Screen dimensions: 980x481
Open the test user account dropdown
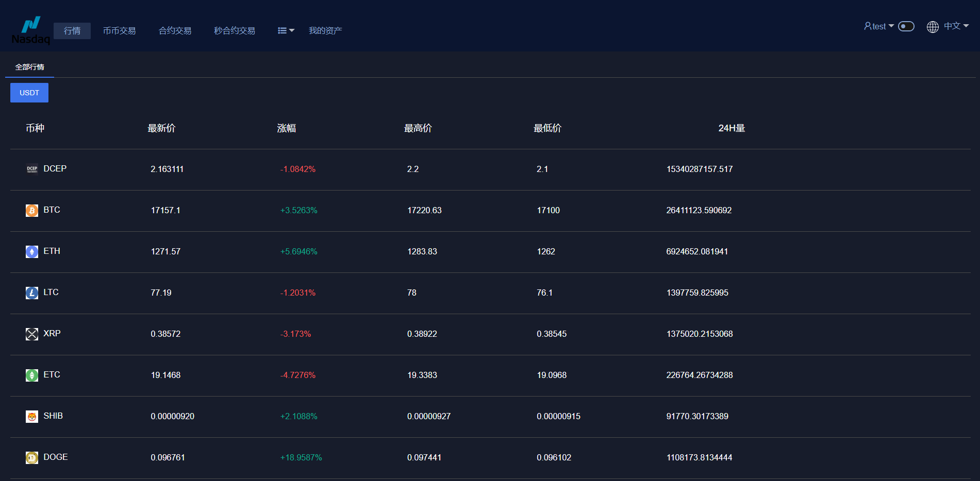coord(878,26)
